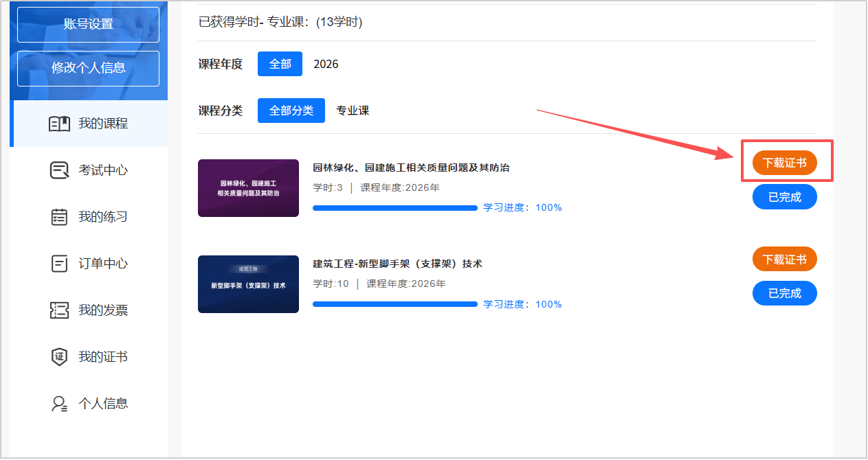
Task: Click title 建筑工程-新型脚手架（支撑架）技术
Action: [x=398, y=264]
